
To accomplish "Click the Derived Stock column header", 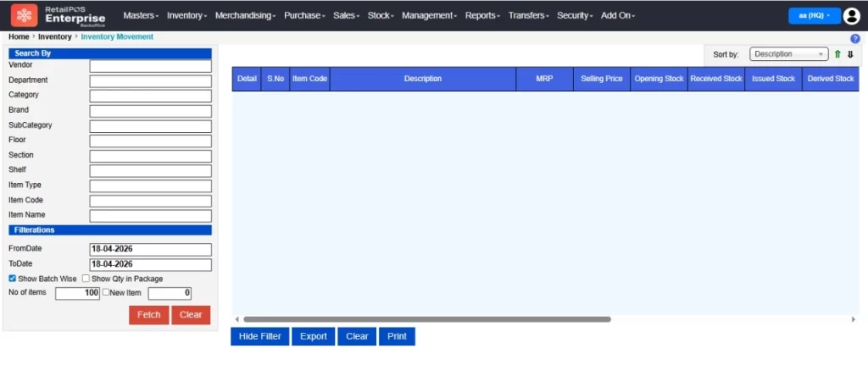I will click(831, 79).
